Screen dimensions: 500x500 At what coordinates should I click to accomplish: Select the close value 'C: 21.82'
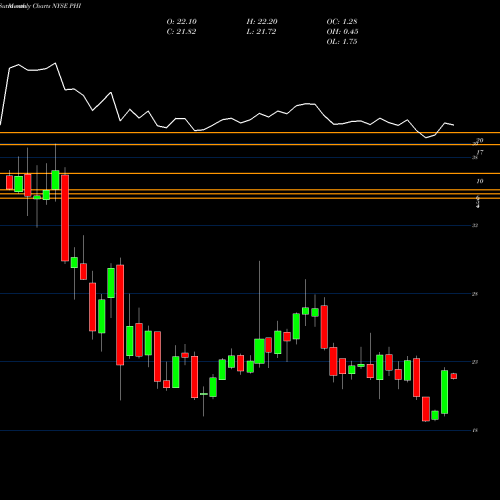tap(181, 32)
